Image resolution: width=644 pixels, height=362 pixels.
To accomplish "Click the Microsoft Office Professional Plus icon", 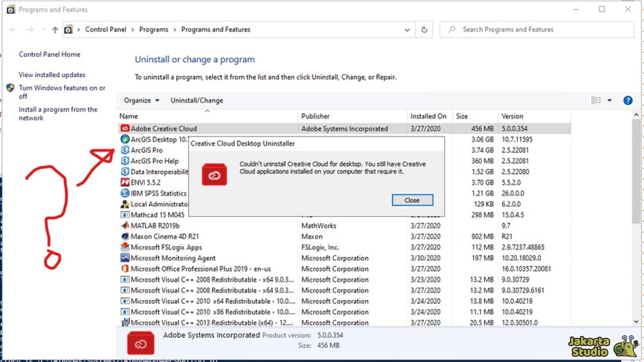I will pos(125,269).
